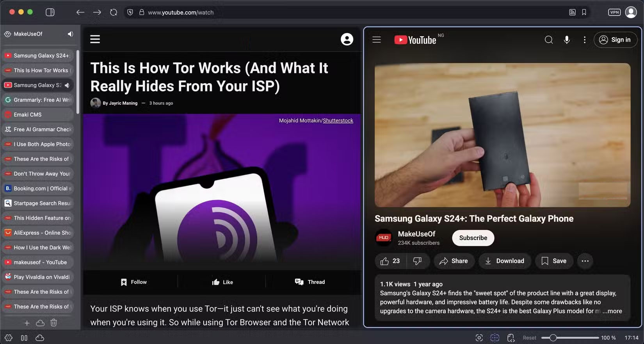This screenshot has height=344, width=644.
Task: Open the Don't Throw Away Your tab
Action: pos(37,174)
